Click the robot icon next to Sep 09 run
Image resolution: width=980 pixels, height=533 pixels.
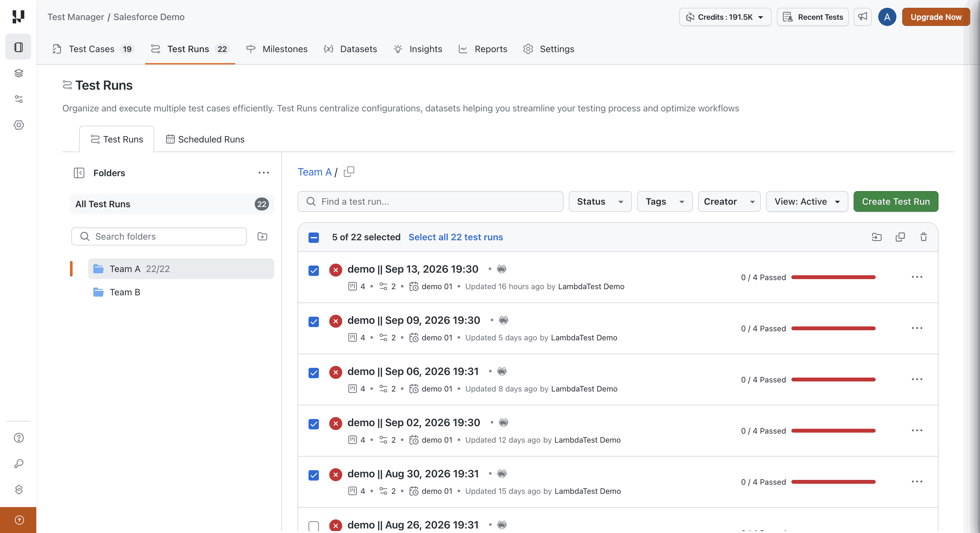tap(503, 320)
